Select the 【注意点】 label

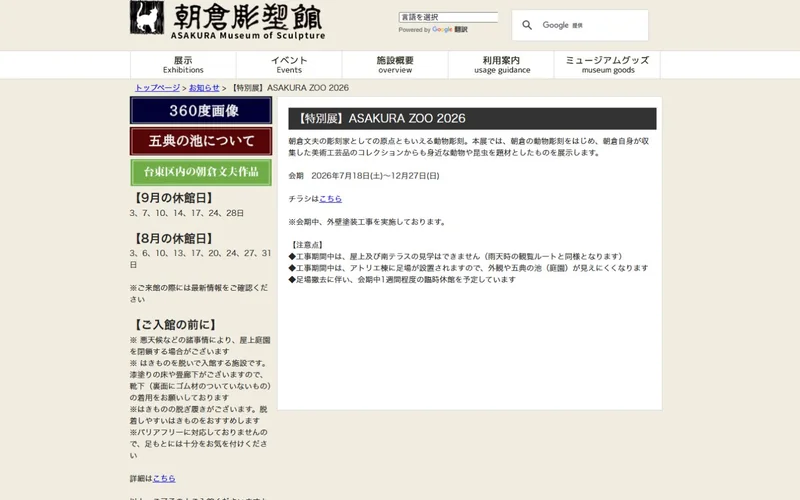308,245
